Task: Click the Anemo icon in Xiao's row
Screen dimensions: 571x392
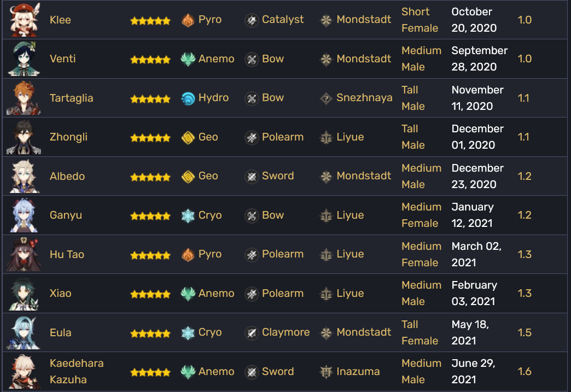Action: (x=188, y=294)
